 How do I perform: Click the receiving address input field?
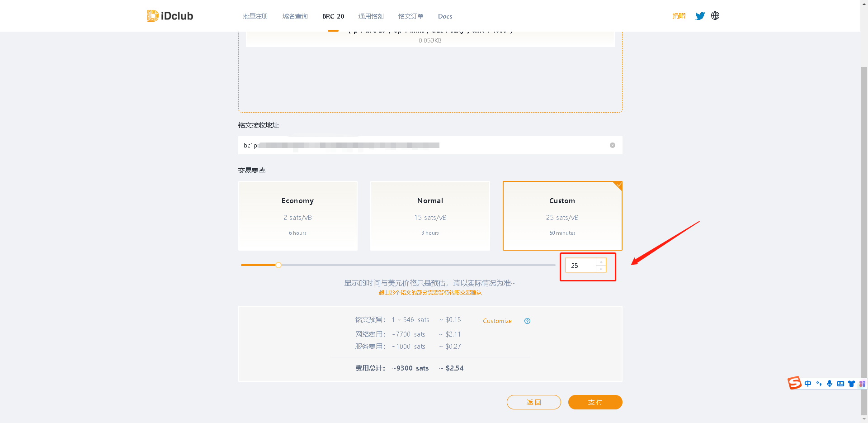click(x=430, y=145)
